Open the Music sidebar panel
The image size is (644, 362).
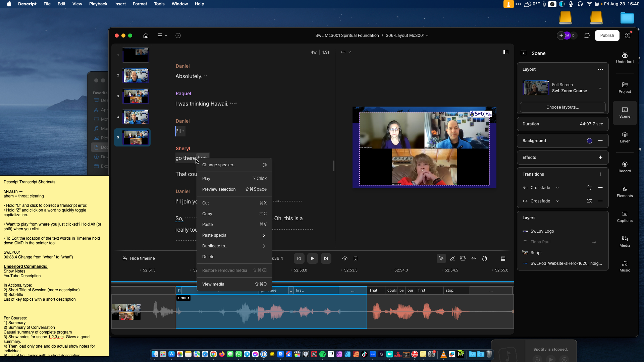tap(625, 266)
